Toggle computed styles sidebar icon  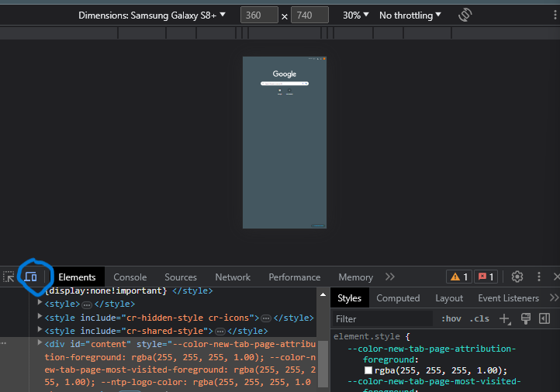[x=544, y=318]
